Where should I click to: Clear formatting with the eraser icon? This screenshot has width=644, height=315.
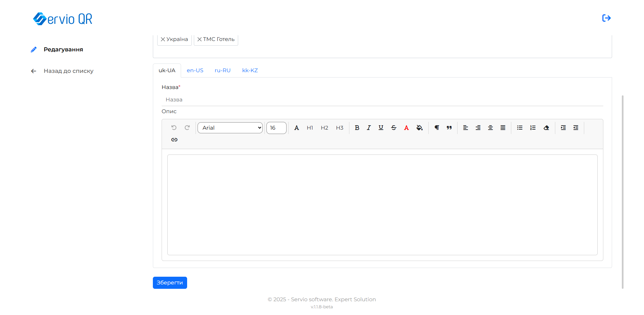[546, 128]
